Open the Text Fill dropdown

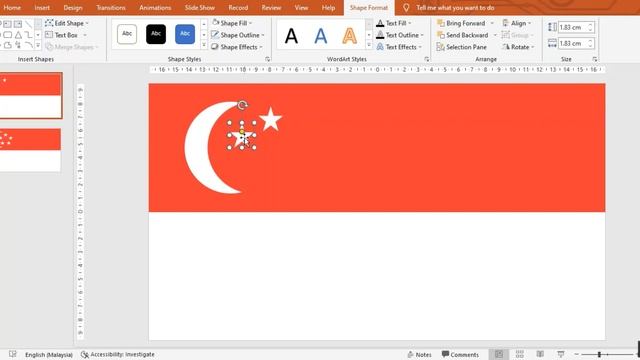click(394, 23)
